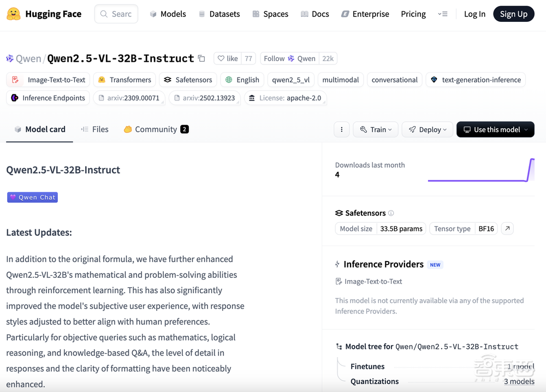Image resolution: width=546 pixels, height=392 pixels.
Task: Expand the Train dropdown
Action: (376, 129)
